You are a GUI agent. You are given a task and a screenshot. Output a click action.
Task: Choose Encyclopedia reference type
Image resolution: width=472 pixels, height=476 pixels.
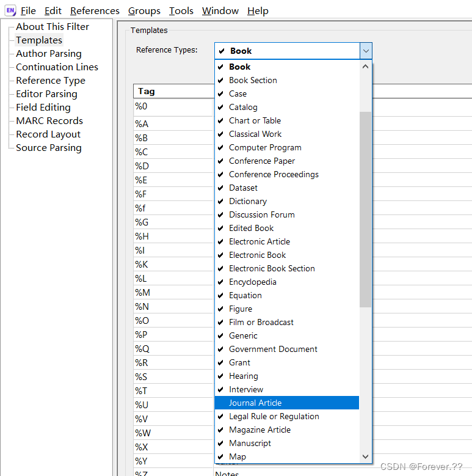pos(286,282)
